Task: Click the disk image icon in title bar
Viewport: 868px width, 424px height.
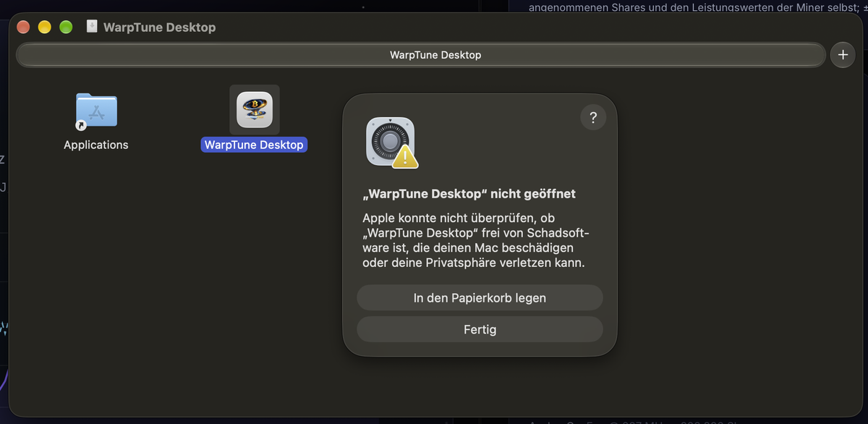Action: coord(92,27)
